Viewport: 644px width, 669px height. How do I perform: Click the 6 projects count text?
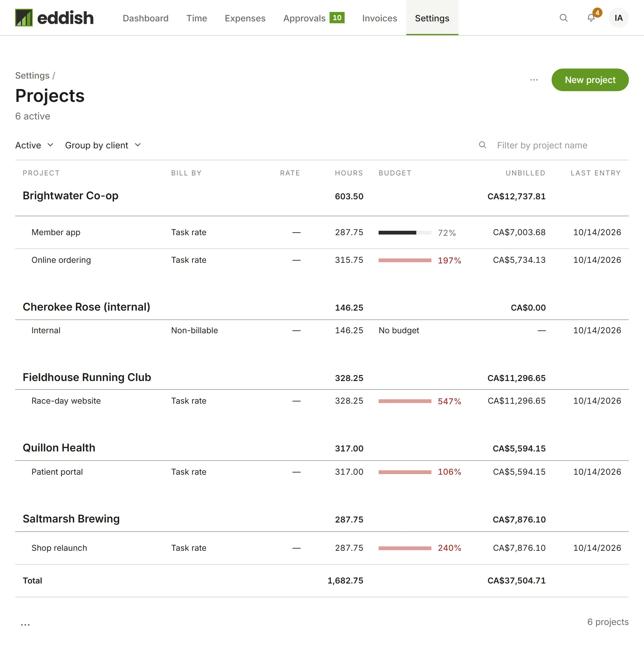click(x=608, y=622)
